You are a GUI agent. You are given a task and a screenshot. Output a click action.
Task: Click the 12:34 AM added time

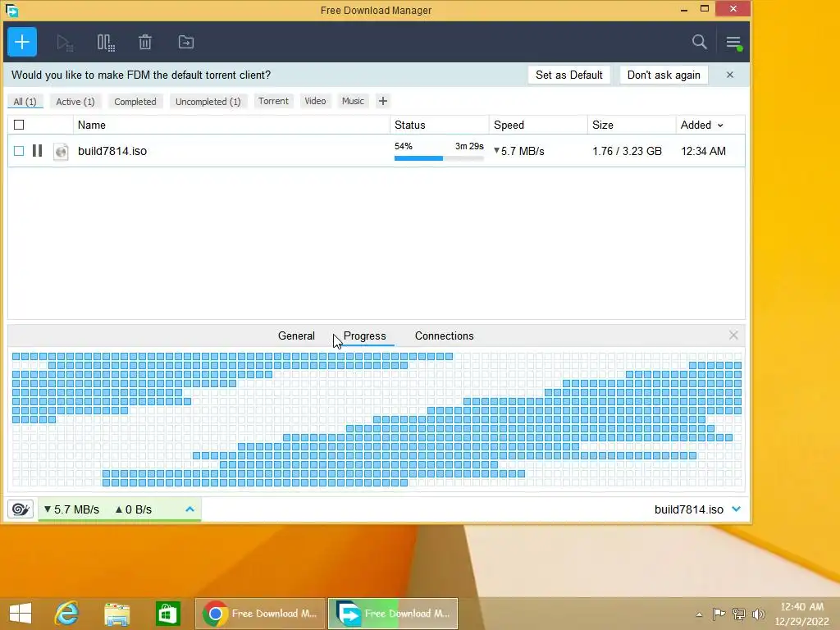703,151
